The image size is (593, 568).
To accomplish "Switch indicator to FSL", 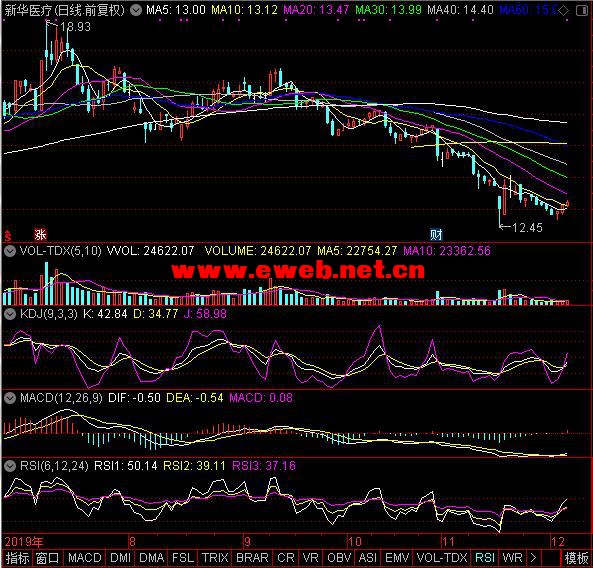I will (x=183, y=558).
